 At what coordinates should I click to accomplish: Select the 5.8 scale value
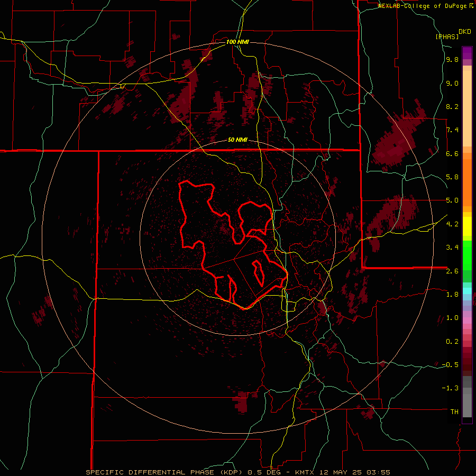452,177
